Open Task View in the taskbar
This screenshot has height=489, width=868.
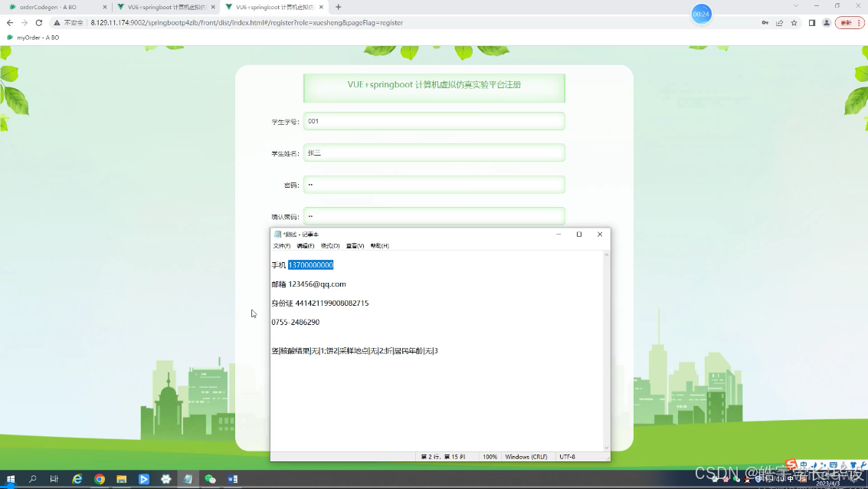[54, 479]
